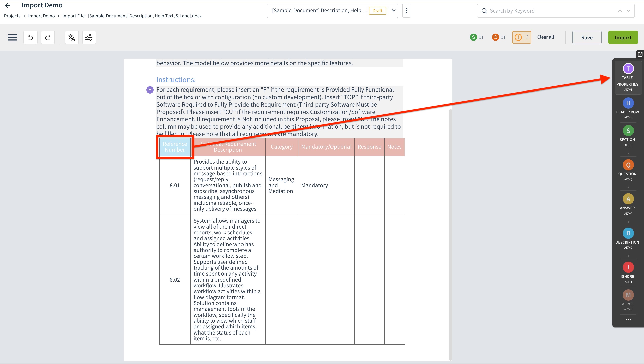The width and height of the screenshot is (644, 364).
Task: Undo the last action
Action: [x=30, y=38]
